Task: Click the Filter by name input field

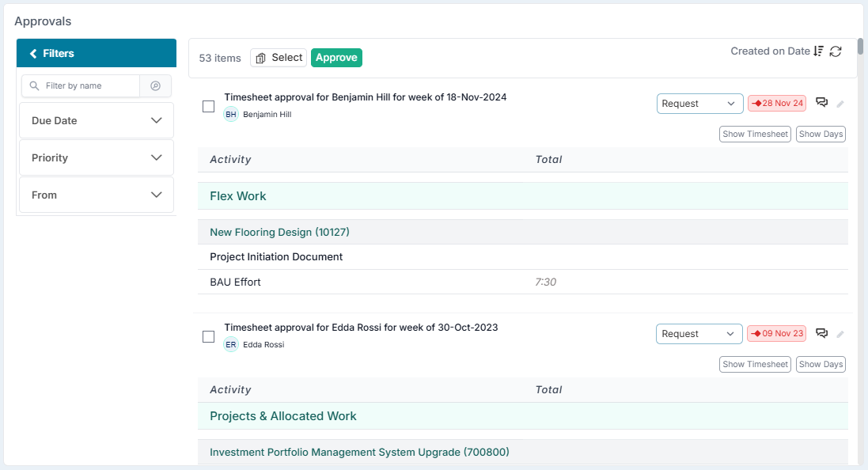Action: click(x=85, y=85)
